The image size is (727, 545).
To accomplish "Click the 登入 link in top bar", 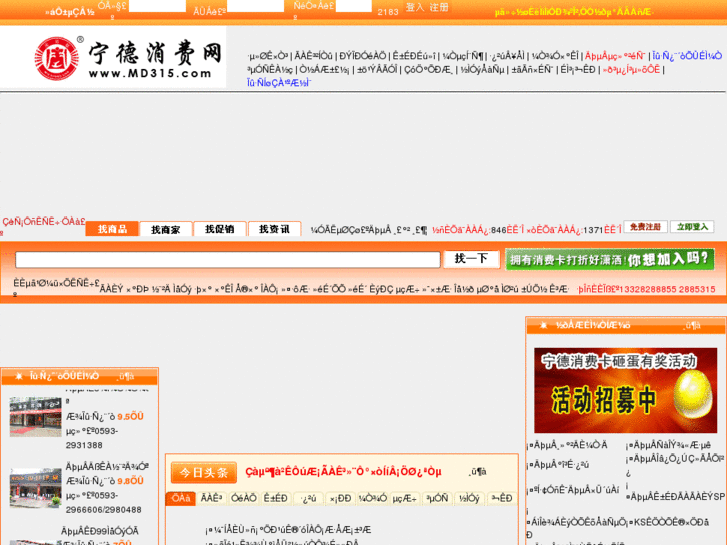I will [415, 7].
